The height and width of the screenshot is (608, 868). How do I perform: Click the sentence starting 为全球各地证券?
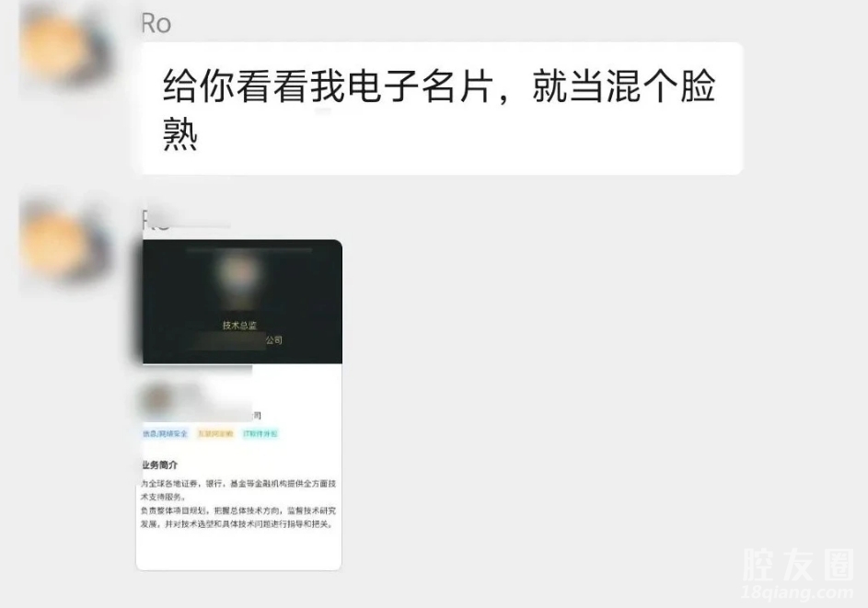coord(238,490)
